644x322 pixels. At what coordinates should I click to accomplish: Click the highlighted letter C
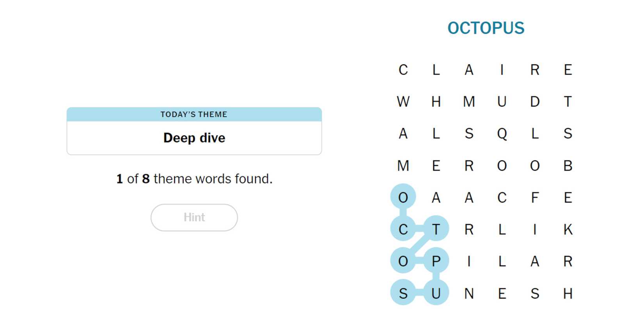click(403, 229)
